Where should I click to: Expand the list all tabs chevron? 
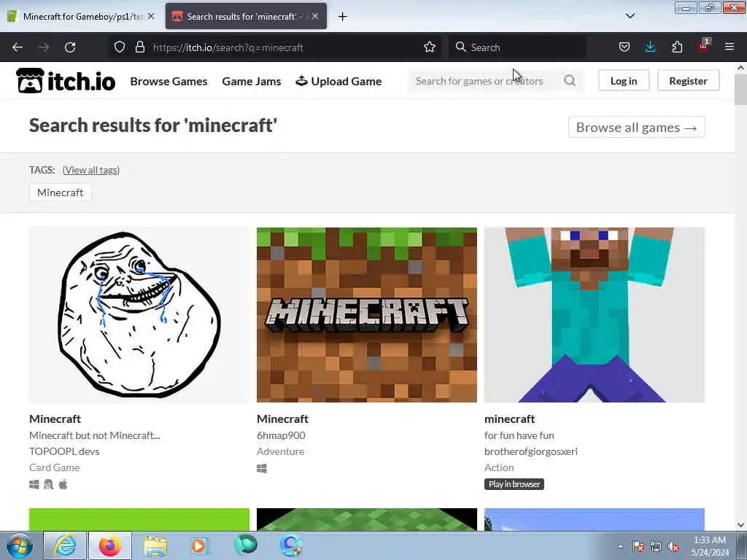point(630,16)
